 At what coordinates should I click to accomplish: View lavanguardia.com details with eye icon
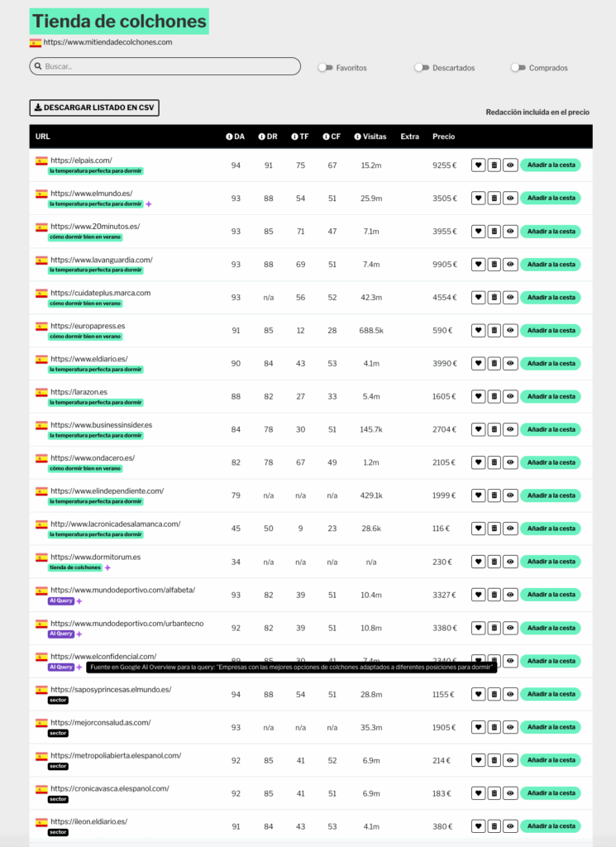[x=510, y=264]
